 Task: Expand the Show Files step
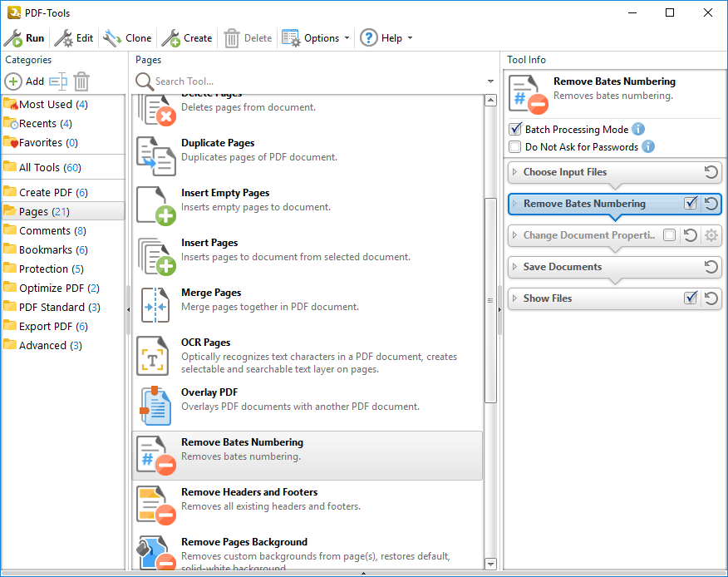click(x=514, y=298)
